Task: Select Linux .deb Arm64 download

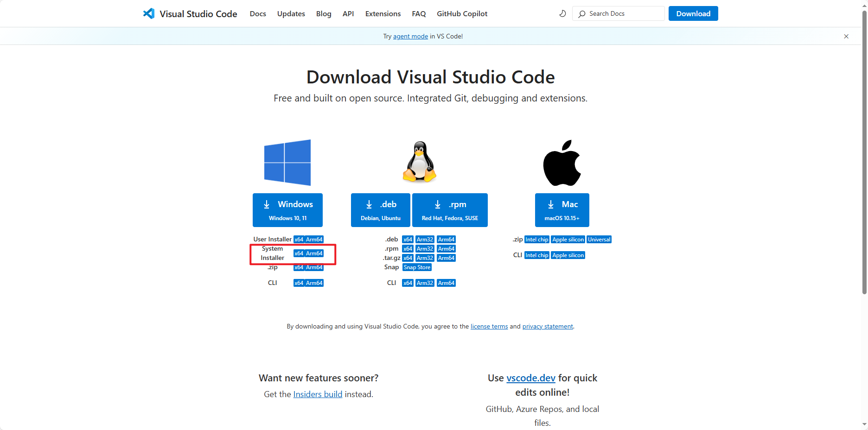Action: pos(446,240)
